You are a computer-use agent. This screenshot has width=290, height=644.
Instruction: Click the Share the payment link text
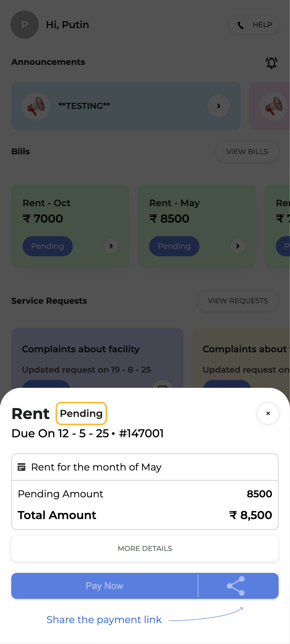tap(104, 620)
